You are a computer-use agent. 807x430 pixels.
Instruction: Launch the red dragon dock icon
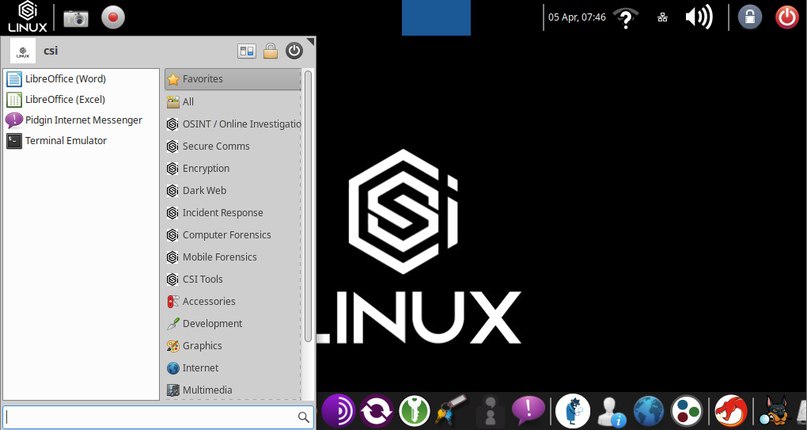point(730,411)
